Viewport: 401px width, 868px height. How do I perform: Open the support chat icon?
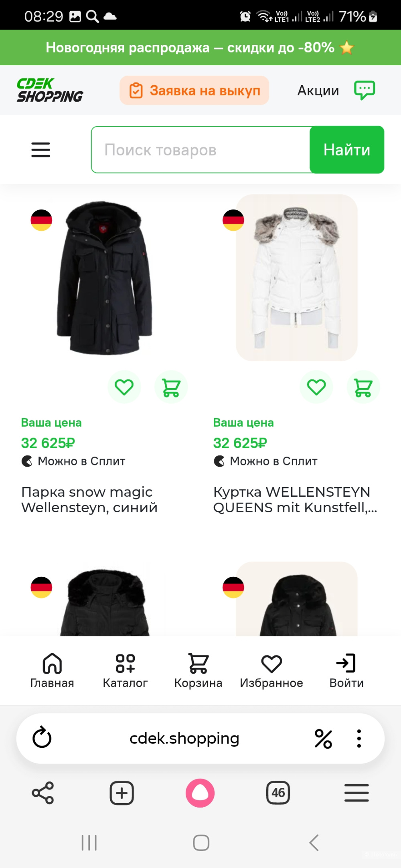click(364, 90)
